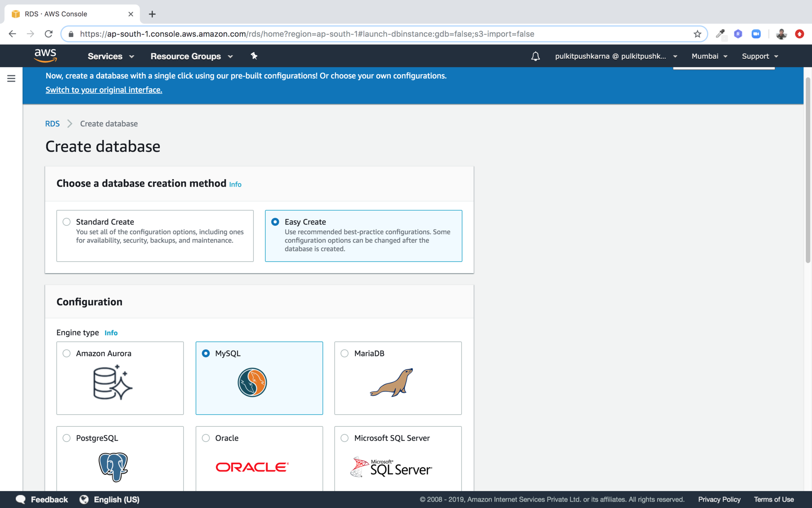Click the browser address bar URL

pos(307,34)
